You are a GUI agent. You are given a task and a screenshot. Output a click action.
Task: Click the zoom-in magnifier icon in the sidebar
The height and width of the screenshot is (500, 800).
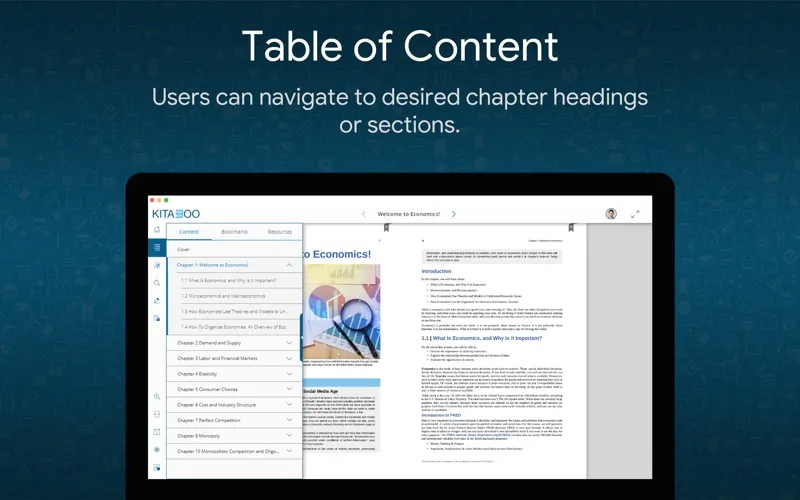157,396
